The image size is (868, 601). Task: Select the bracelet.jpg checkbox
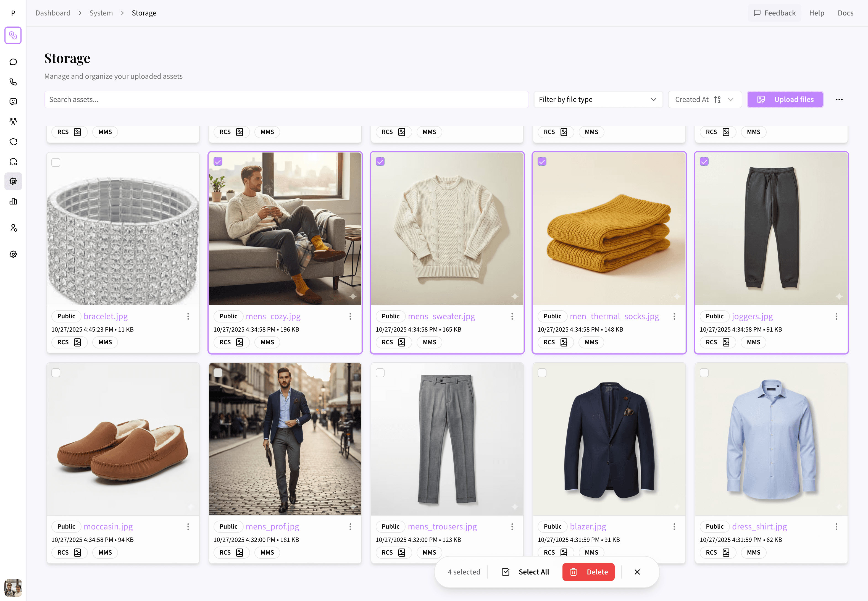point(56,162)
